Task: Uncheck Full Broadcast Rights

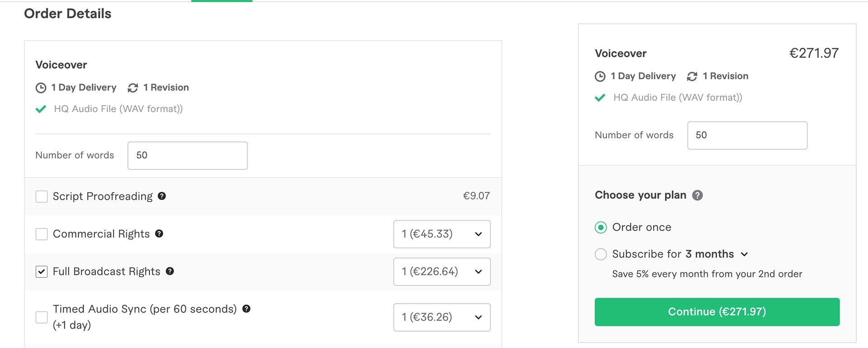Action: (42, 272)
